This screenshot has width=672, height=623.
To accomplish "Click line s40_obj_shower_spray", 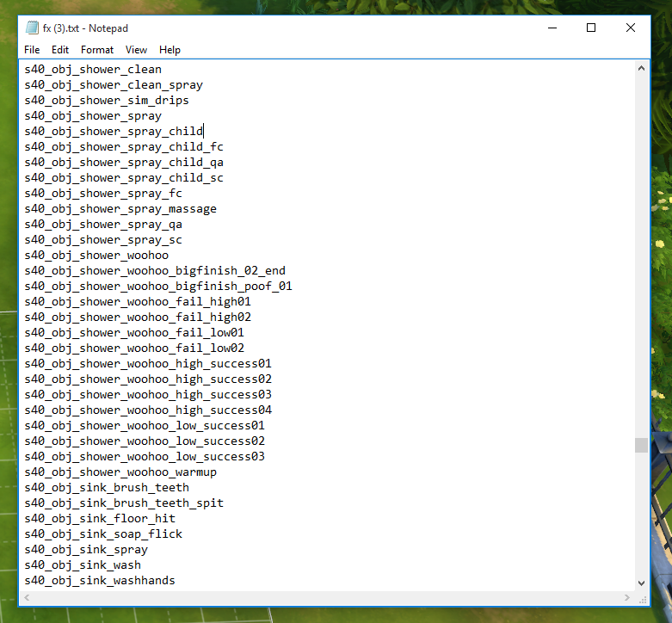I will point(93,115).
